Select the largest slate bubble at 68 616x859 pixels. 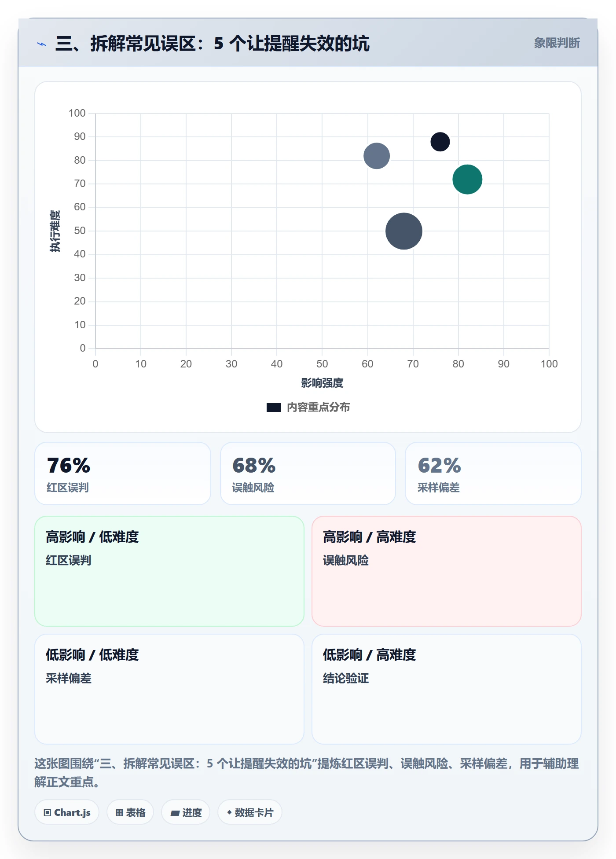(x=404, y=231)
